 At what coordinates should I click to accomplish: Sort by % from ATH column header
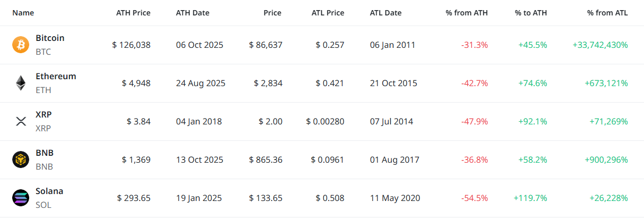[x=467, y=13]
